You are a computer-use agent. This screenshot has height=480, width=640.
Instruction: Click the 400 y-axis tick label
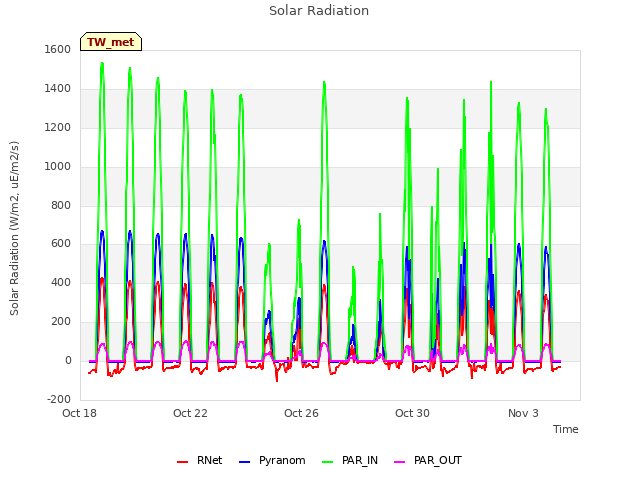[x=61, y=282]
